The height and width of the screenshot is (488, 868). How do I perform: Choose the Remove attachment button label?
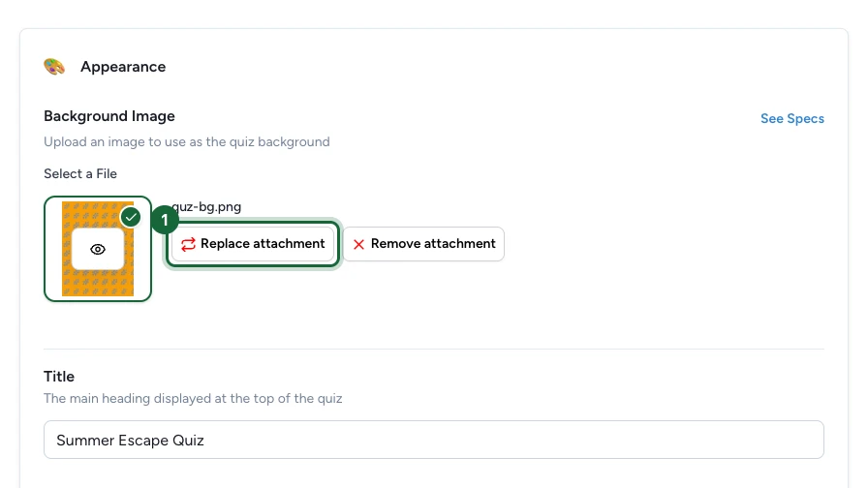point(433,243)
